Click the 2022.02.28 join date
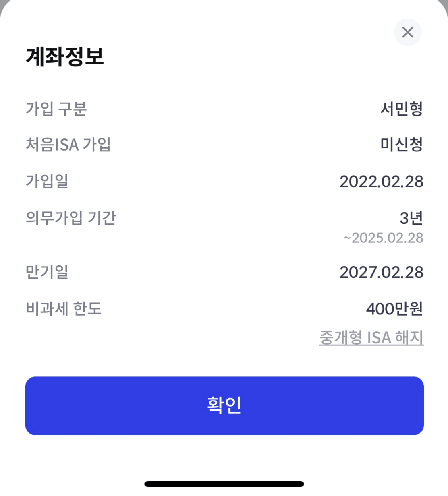 (381, 182)
